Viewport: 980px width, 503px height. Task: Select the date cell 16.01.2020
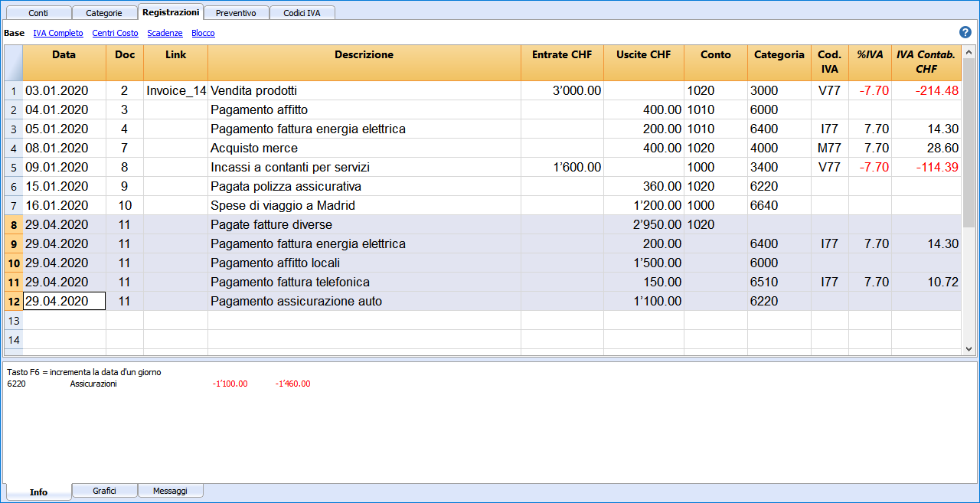tap(64, 205)
